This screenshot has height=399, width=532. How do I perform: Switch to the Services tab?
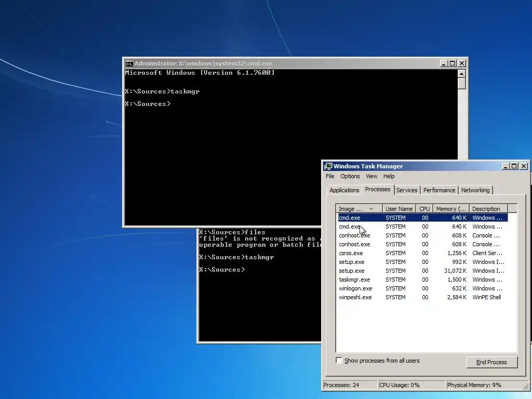[x=407, y=190]
